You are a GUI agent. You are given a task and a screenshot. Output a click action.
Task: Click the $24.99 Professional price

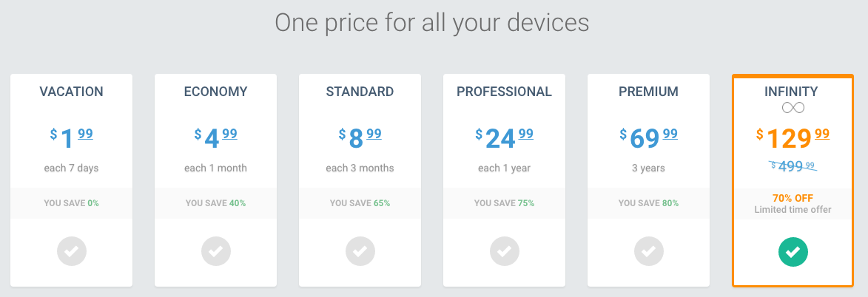(505, 138)
